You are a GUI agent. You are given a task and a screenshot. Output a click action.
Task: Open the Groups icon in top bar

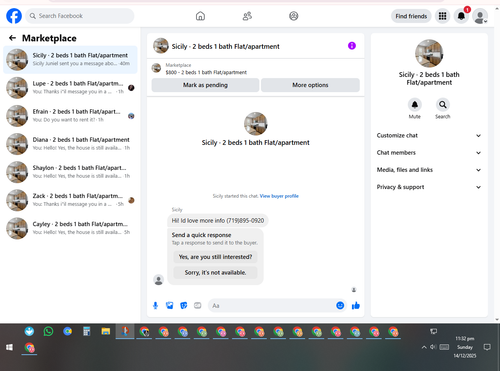tap(294, 16)
